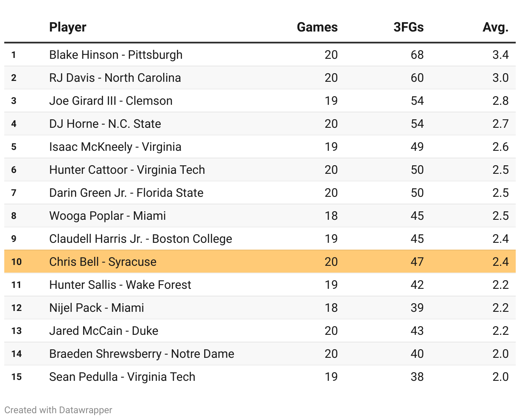Click the Avg. column header
This screenshot has height=420, width=520.
coord(495,27)
